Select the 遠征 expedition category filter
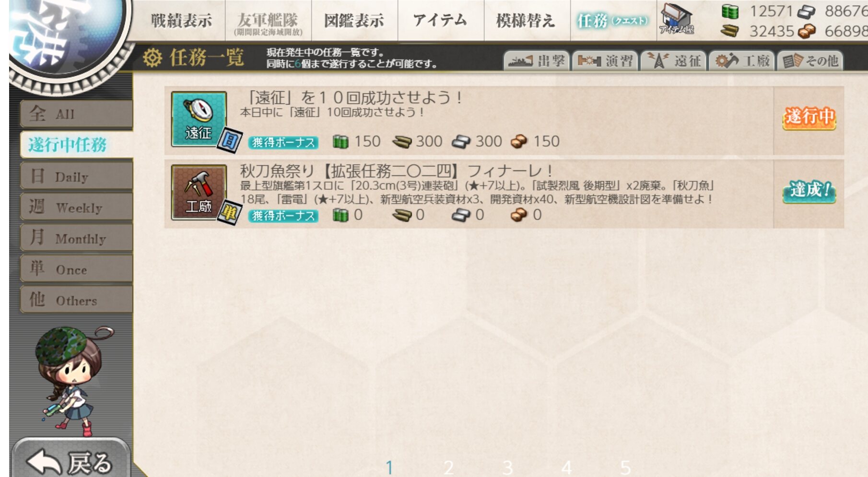Image resolution: width=868 pixels, height=477 pixels. tap(674, 61)
